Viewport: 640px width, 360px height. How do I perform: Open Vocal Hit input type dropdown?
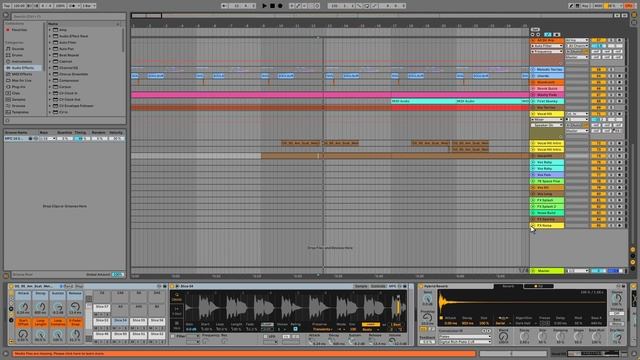click(x=577, y=114)
